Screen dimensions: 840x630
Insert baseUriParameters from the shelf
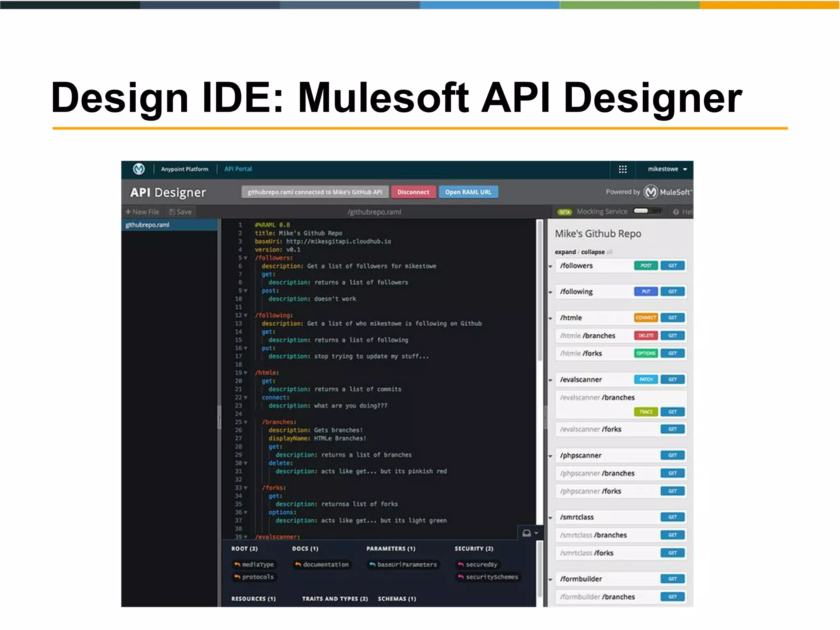pos(403,564)
